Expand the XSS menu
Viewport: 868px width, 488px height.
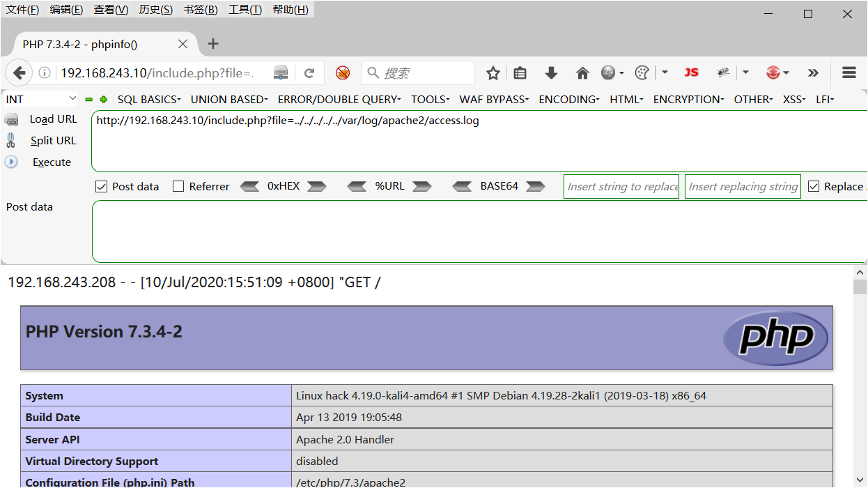795,100
